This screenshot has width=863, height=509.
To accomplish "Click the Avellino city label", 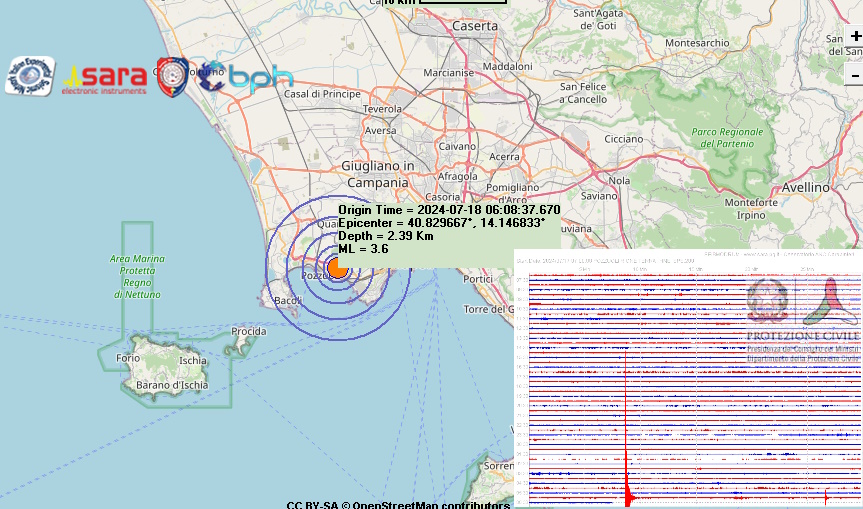I will click(806, 187).
